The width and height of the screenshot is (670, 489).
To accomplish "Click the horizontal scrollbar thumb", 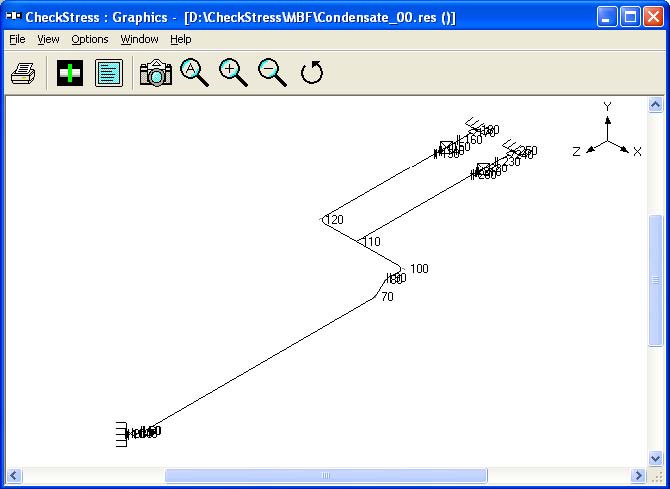I will tap(326, 475).
